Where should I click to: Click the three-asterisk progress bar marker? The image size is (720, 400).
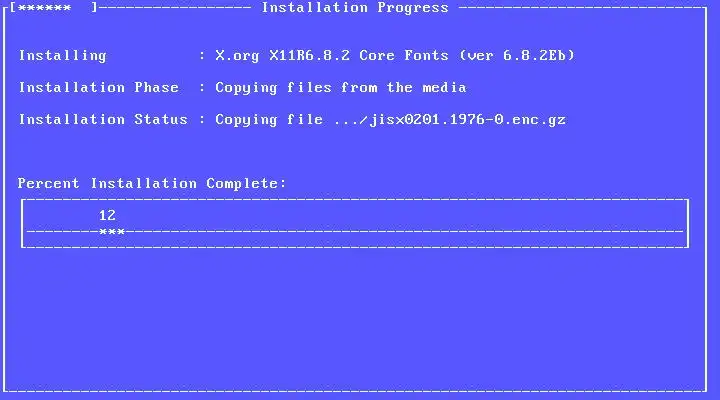point(112,232)
